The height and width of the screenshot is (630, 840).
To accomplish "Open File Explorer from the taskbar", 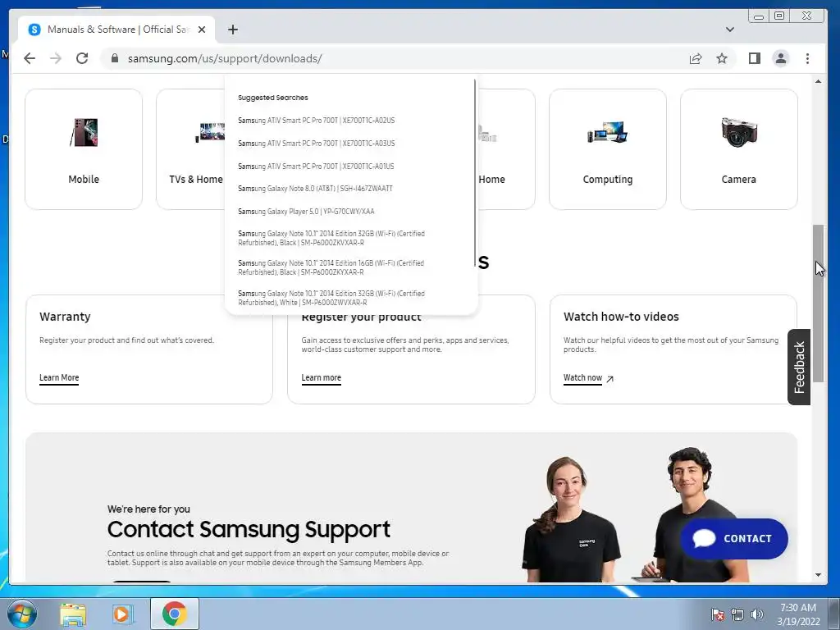I will [x=73, y=614].
